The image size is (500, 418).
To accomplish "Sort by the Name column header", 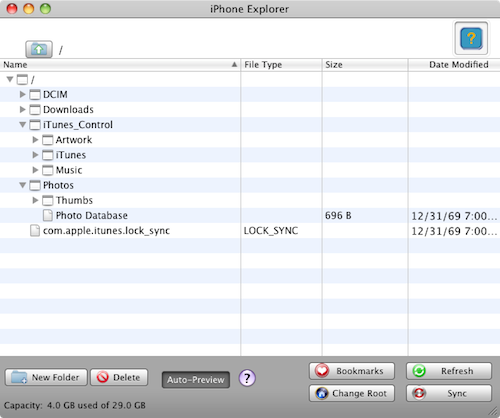I will coord(120,65).
